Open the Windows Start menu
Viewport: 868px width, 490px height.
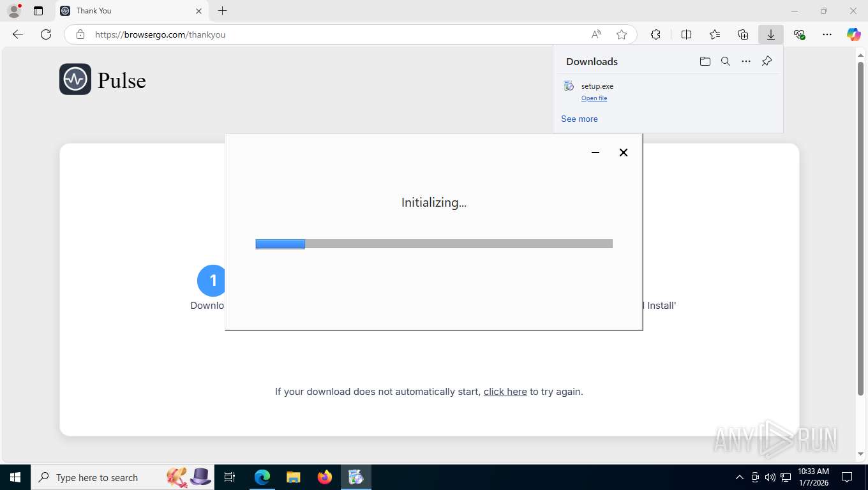click(15, 477)
